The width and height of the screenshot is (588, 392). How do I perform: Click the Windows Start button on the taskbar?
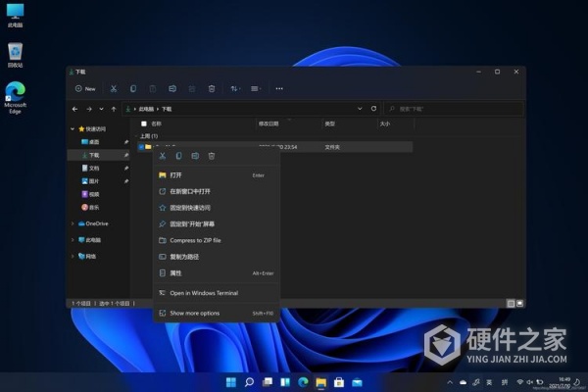231,381
